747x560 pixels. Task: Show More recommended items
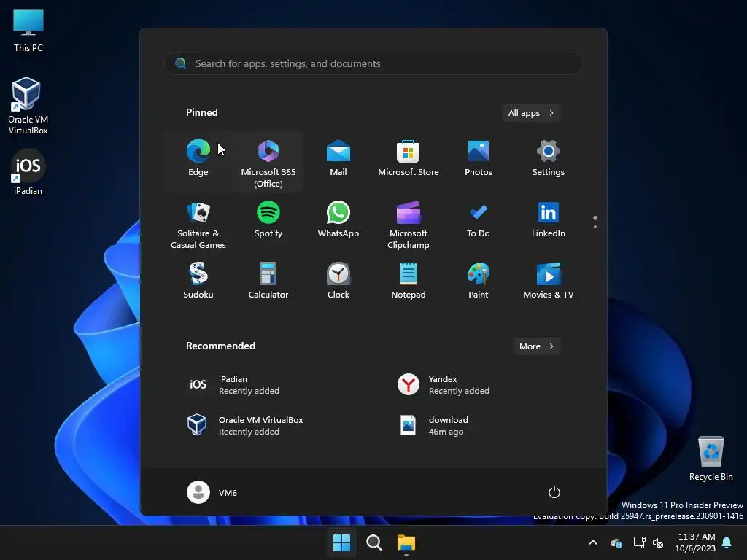537,346
